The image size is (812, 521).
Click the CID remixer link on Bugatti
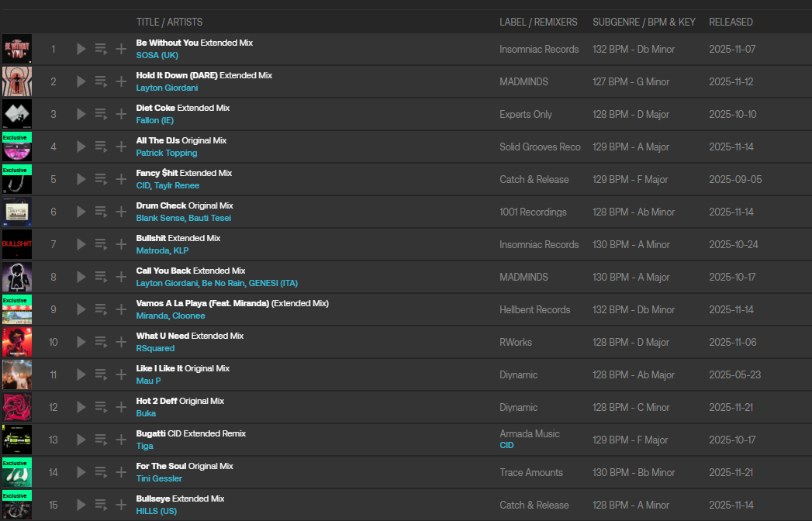point(506,446)
